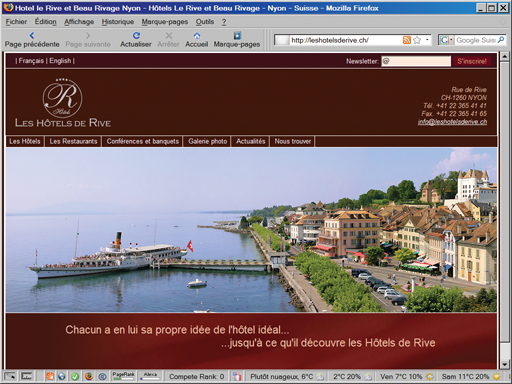
Task: Click the Firefox status bar icon
Action: (89, 376)
